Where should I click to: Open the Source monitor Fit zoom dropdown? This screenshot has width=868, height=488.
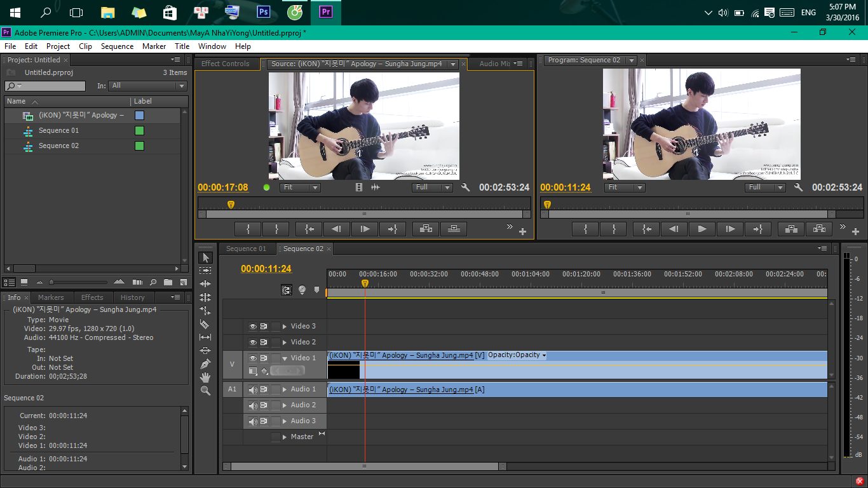point(301,187)
